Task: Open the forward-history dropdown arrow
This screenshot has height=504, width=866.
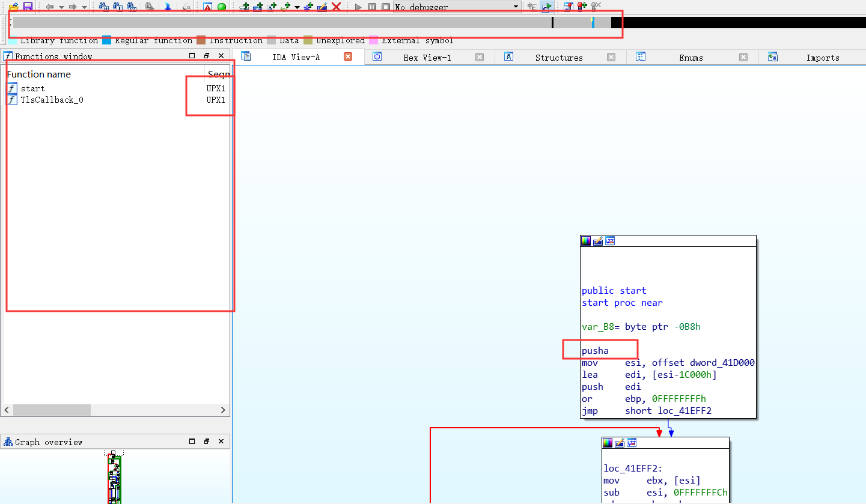Action: 84,7
